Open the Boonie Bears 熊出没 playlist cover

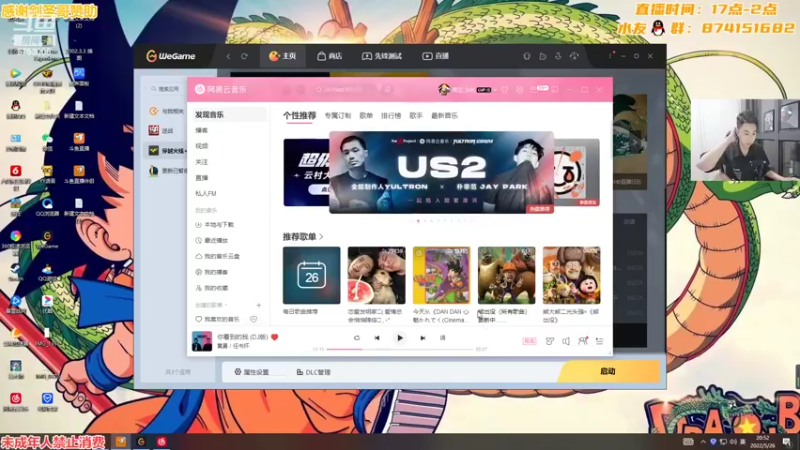click(507, 276)
